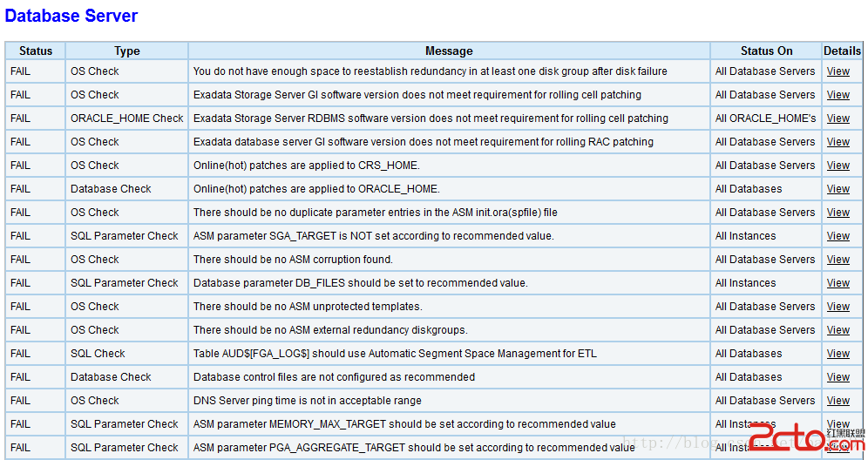View details for hot patches on ORACLE_HOME
This screenshot has height=460, width=868.
click(838, 189)
